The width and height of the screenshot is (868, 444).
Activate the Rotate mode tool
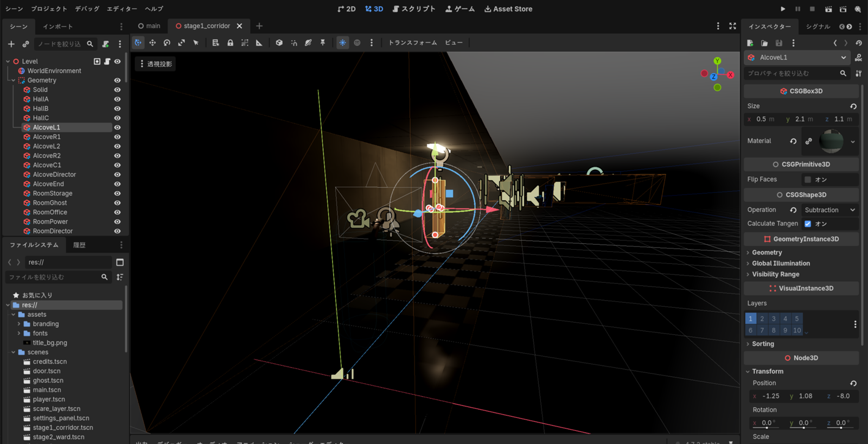pyautogui.click(x=167, y=42)
